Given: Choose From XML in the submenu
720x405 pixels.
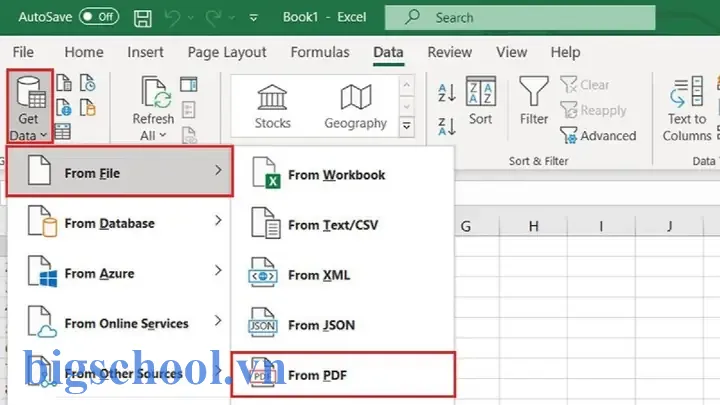Looking at the screenshot, I should pos(343,275).
